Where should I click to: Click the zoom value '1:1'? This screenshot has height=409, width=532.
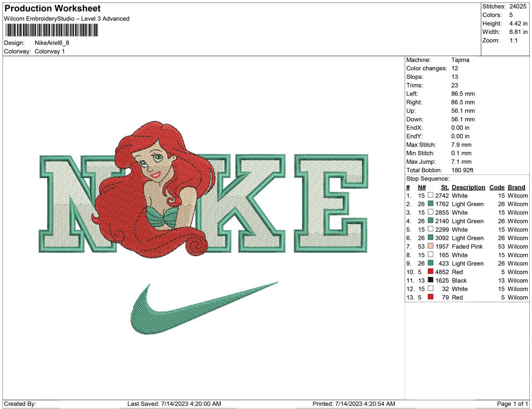click(513, 40)
